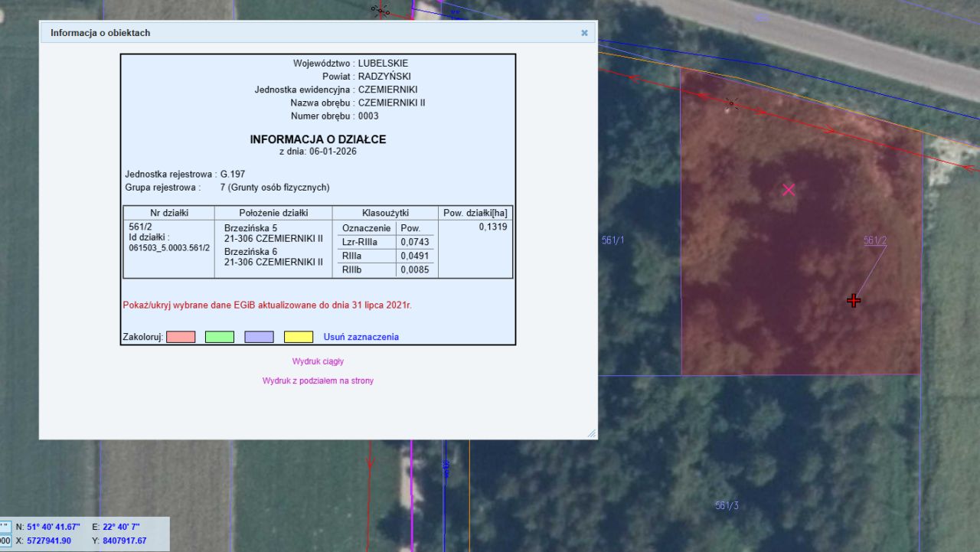Toggle degrees-minutes-seconds coordinate format button

click(x=5, y=527)
